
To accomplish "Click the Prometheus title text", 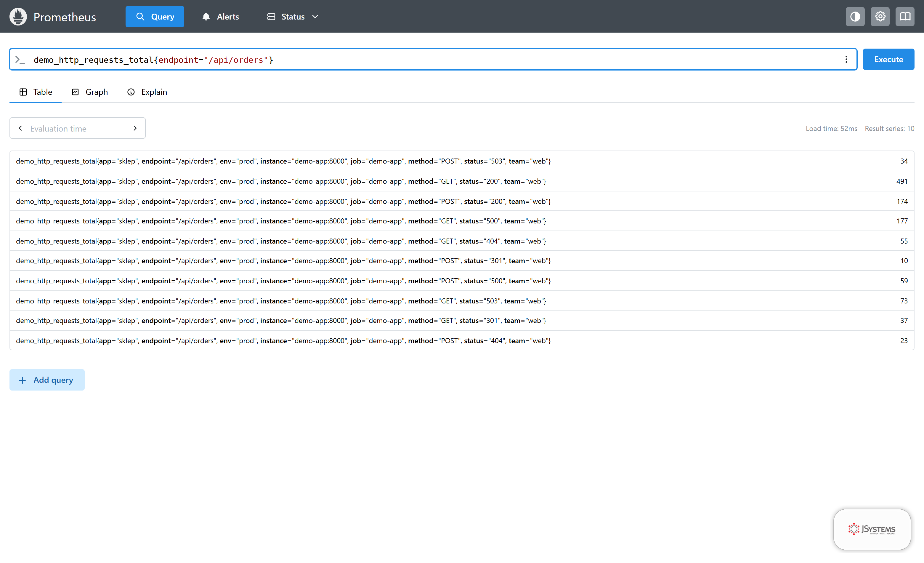I will (65, 17).
